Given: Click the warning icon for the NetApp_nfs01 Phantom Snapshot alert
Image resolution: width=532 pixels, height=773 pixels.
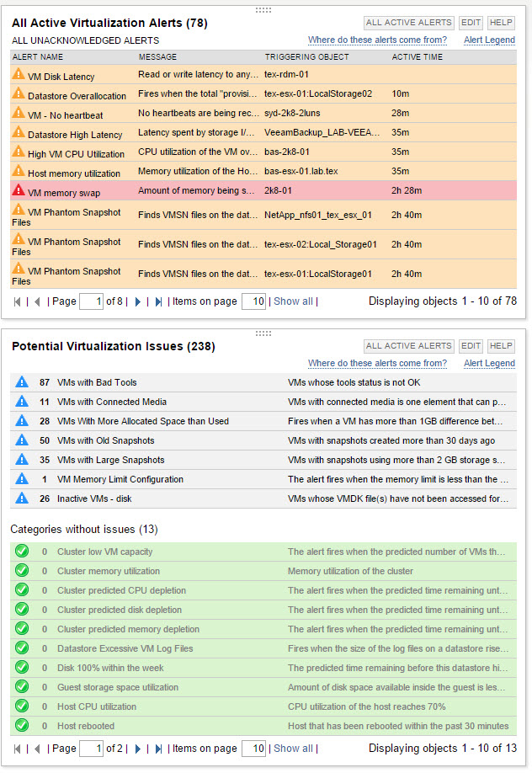Looking at the screenshot, I should tap(19, 210).
